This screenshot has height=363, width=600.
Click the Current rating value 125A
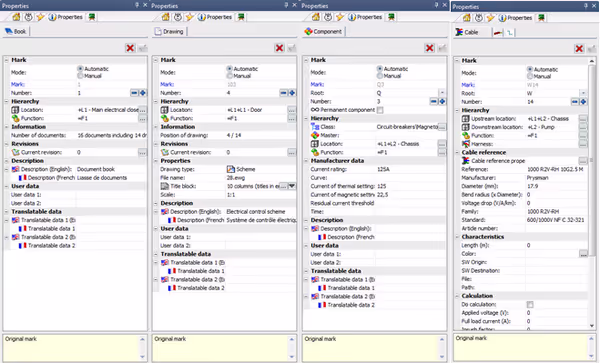383,169
